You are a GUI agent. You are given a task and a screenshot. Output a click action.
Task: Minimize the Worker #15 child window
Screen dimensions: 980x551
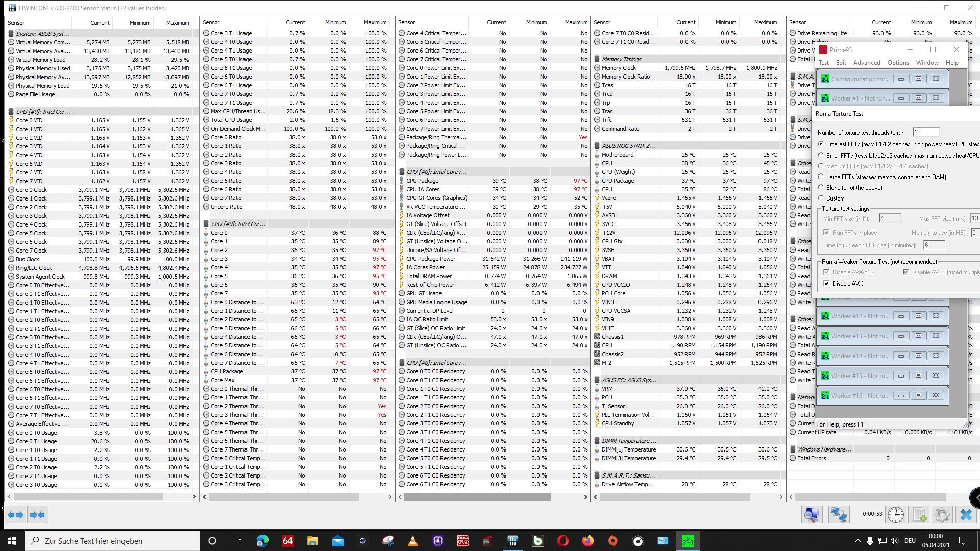coord(901,375)
